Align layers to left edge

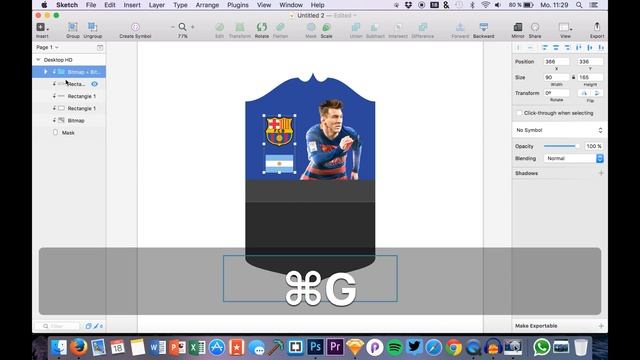545,48
